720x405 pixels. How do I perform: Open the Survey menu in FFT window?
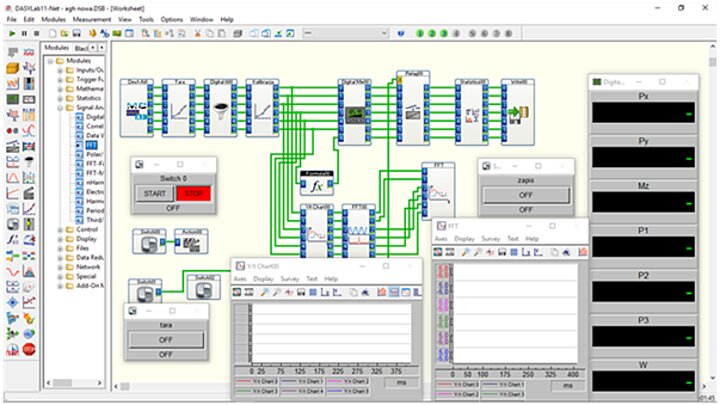click(x=490, y=239)
